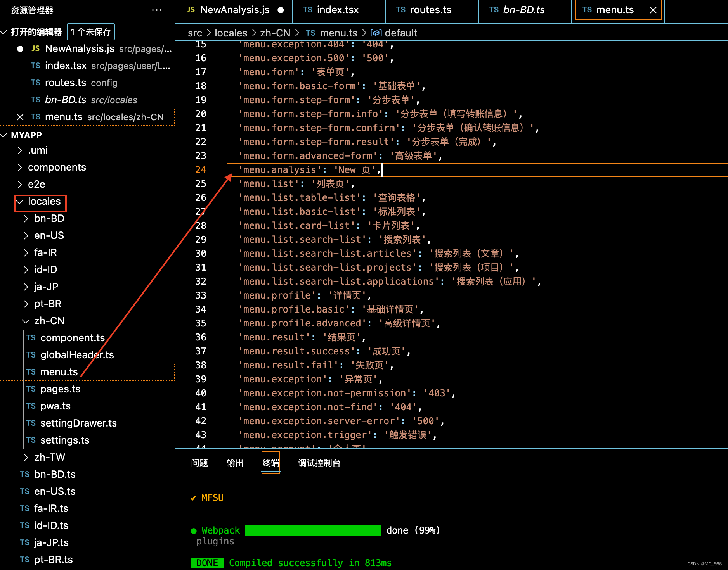Image resolution: width=728 pixels, height=570 pixels.
Task: Click line number 24 in the gutter
Action: (201, 170)
